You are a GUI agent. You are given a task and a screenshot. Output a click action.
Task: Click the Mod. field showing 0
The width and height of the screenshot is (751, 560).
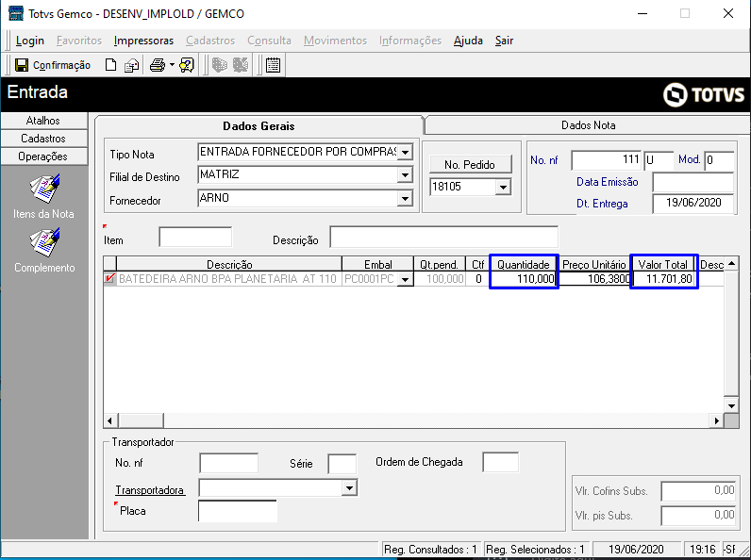pyautogui.click(x=719, y=160)
